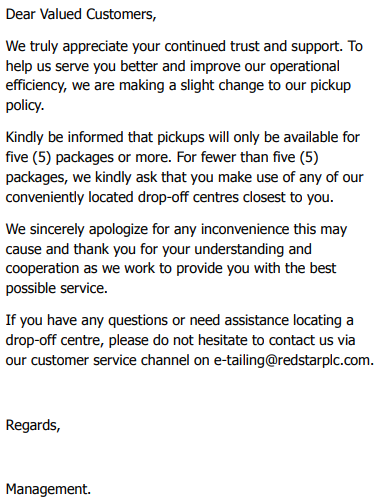Click the e-tailing@redstarplc.com email address
This screenshot has height=501, width=376.
[x=293, y=361]
